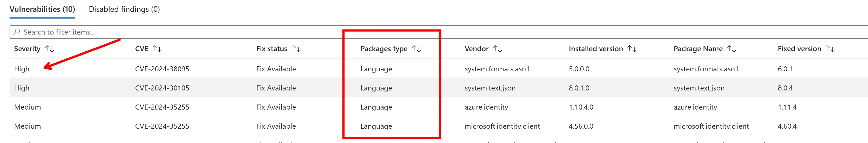
Task: Open CVE-2024-38095 vulnerability row
Action: (162, 69)
